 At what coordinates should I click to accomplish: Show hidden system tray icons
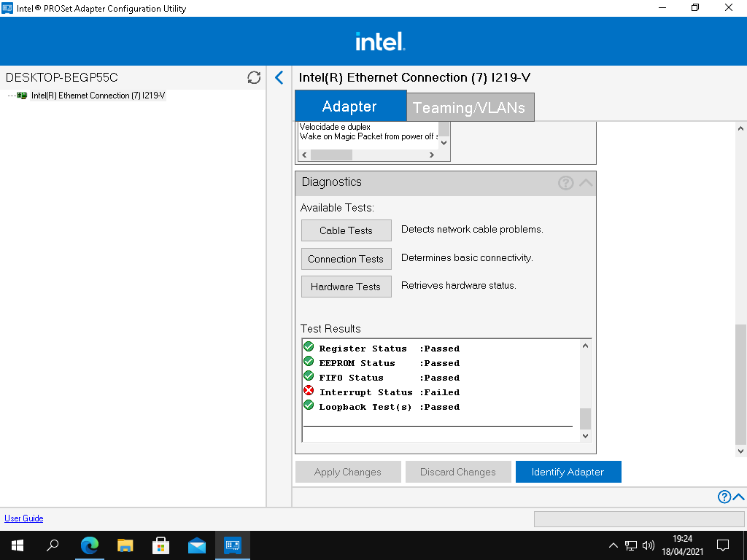tap(613, 545)
